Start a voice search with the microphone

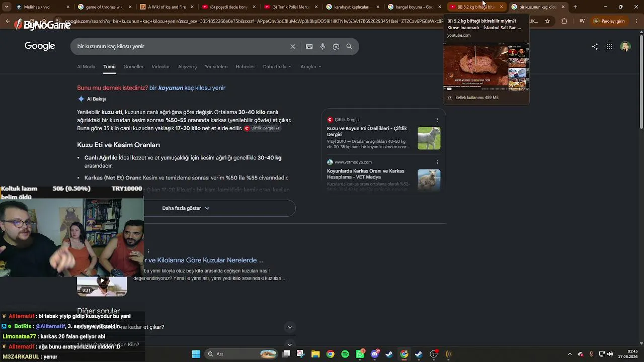pos(323,46)
